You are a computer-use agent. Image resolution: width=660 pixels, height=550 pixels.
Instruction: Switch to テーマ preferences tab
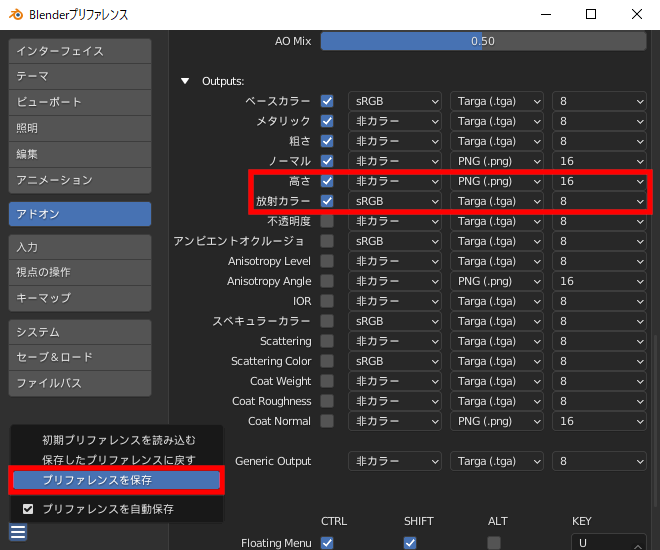pos(80,77)
